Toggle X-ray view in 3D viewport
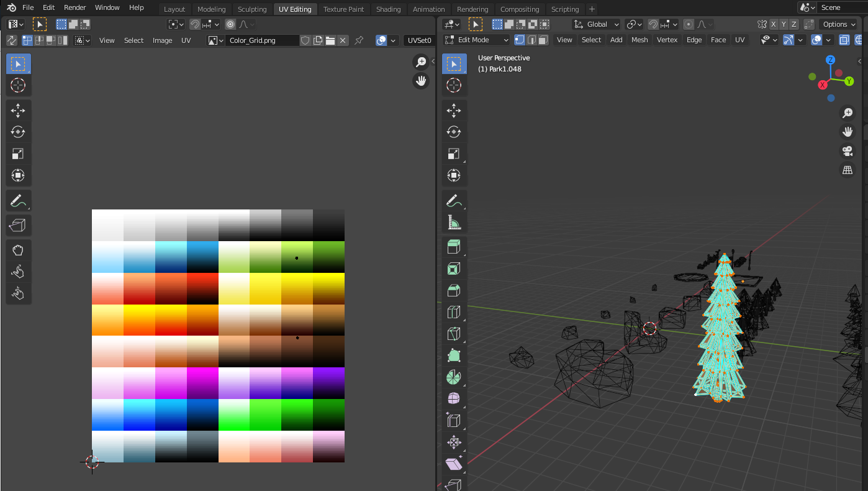This screenshot has height=491, width=868. tap(844, 40)
